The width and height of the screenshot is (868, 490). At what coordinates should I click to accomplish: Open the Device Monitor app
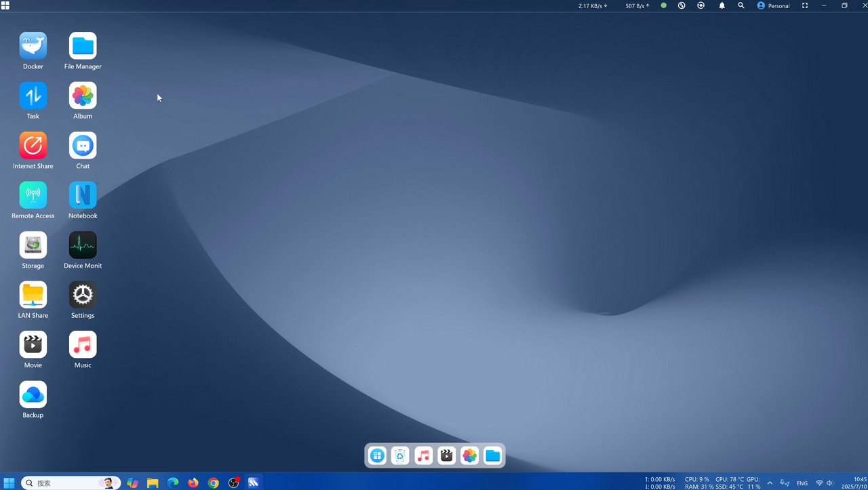(83, 245)
